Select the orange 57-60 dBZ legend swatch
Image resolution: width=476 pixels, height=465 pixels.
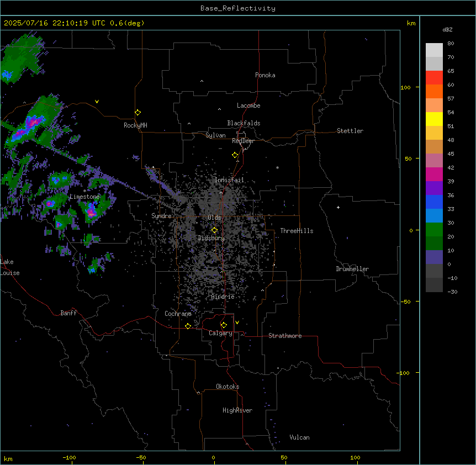click(434, 91)
